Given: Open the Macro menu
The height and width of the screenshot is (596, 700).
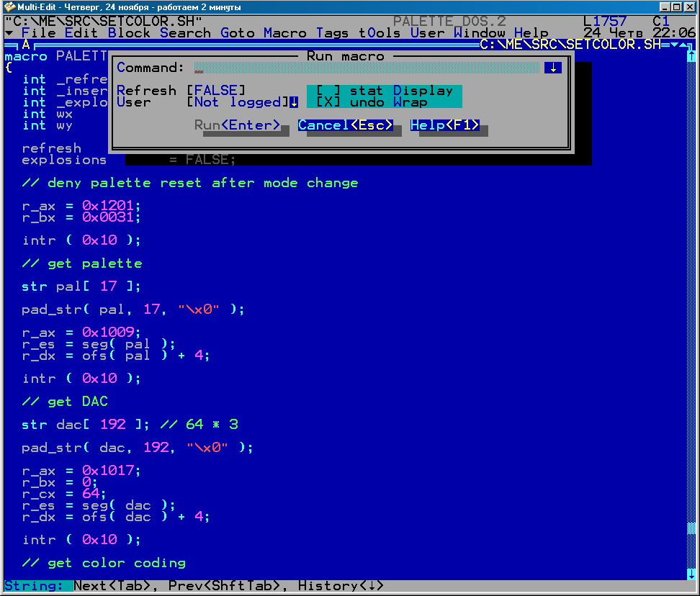Looking at the screenshot, I should pos(285,33).
